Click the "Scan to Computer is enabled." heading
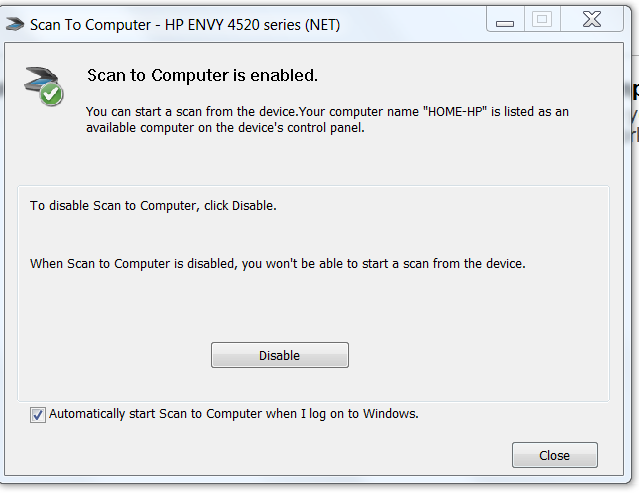The image size is (639, 493). point(202,75)
